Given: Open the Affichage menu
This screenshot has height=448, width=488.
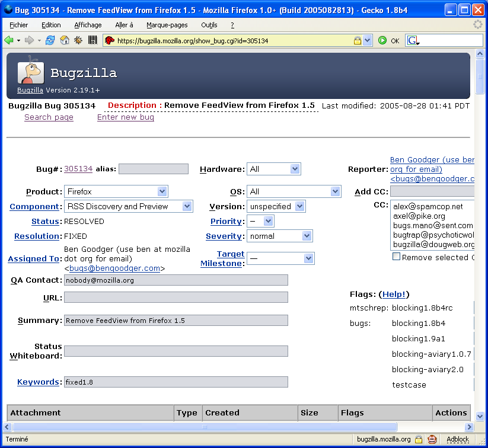Looking at the screenshot, I should pos(88,25).
